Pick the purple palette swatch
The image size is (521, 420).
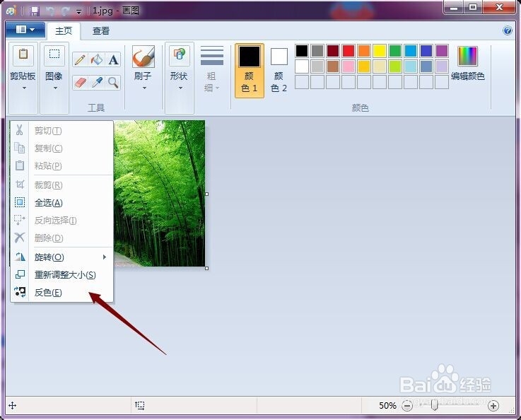(442, 51)
